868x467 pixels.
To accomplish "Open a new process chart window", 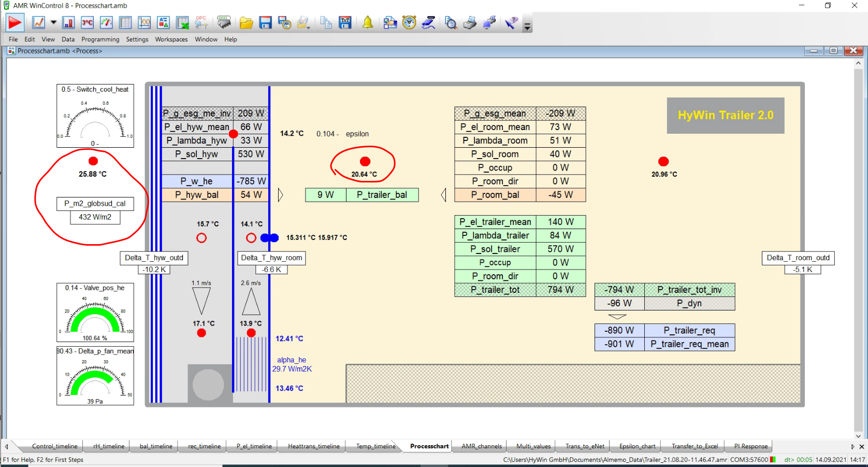I will tap(163, 22).
